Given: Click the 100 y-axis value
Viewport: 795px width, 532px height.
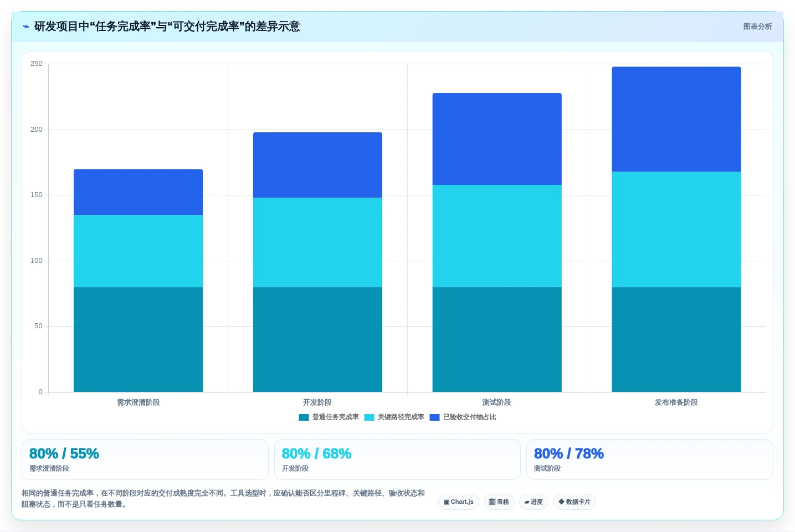Looking at the screenshot, I should [37, 261].
